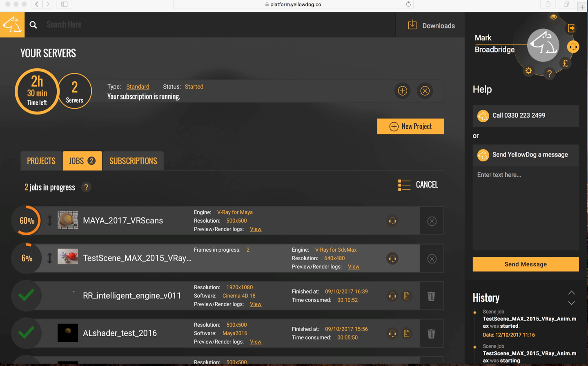Select the JOBS tab
The width and height of the screenshot is (588, 366).
pos(82,161)
